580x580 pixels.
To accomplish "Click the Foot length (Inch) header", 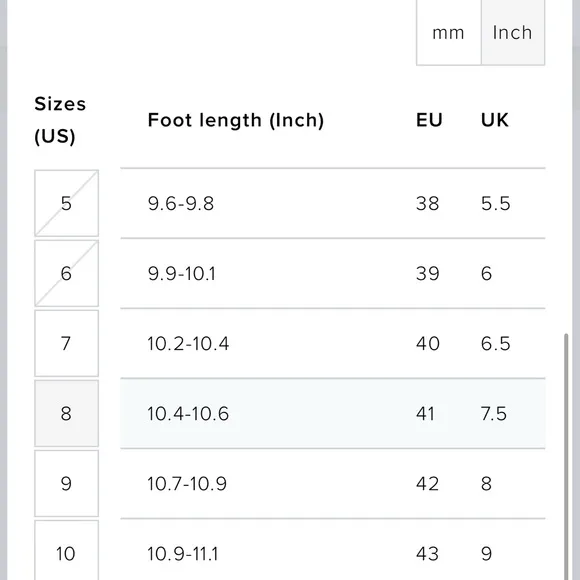I will pyautogui.click(x=236, y=120).
